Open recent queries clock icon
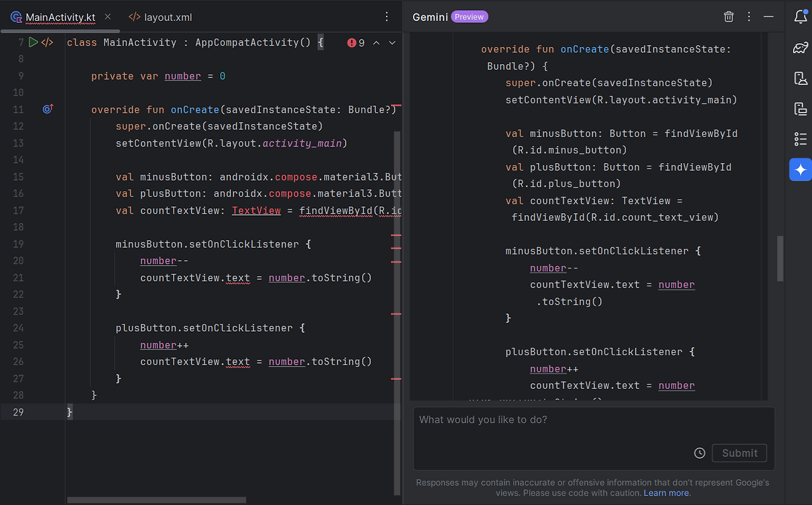 pos(700,453)
